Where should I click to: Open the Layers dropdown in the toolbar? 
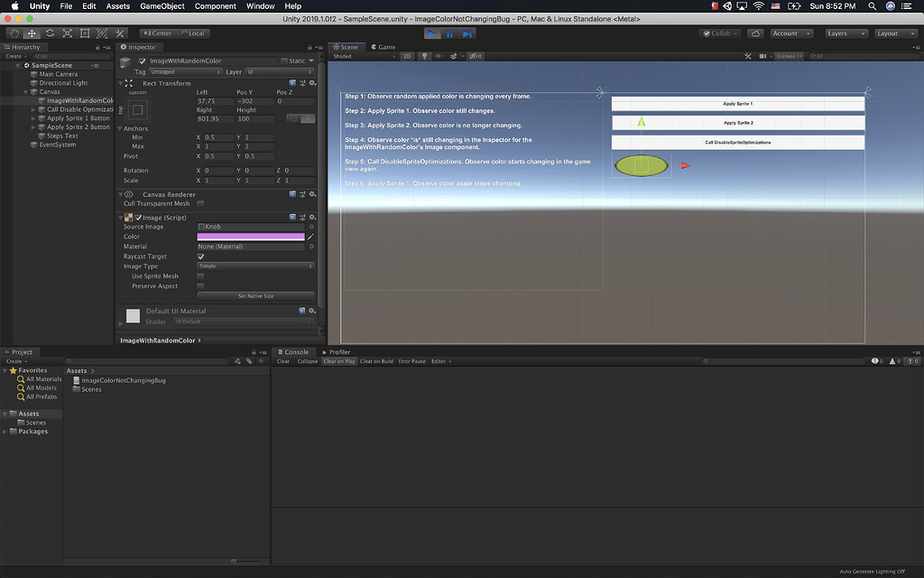pos(845,33)
